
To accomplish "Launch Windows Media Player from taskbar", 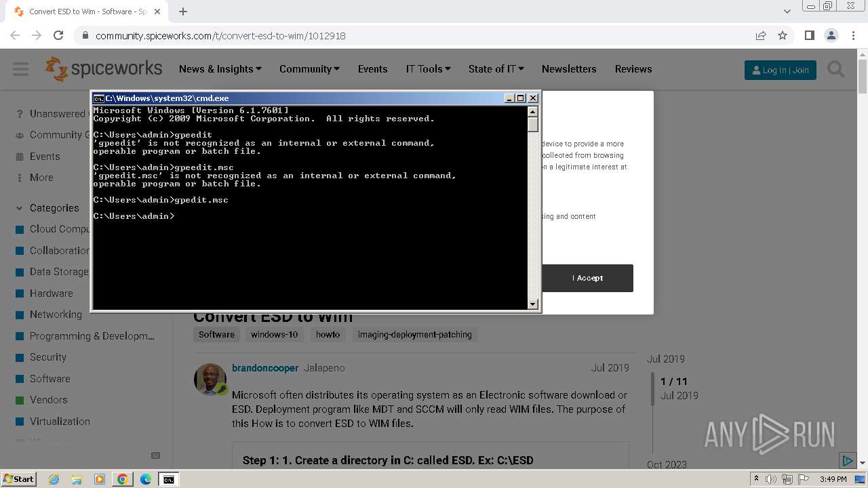I will click(100, 479).
